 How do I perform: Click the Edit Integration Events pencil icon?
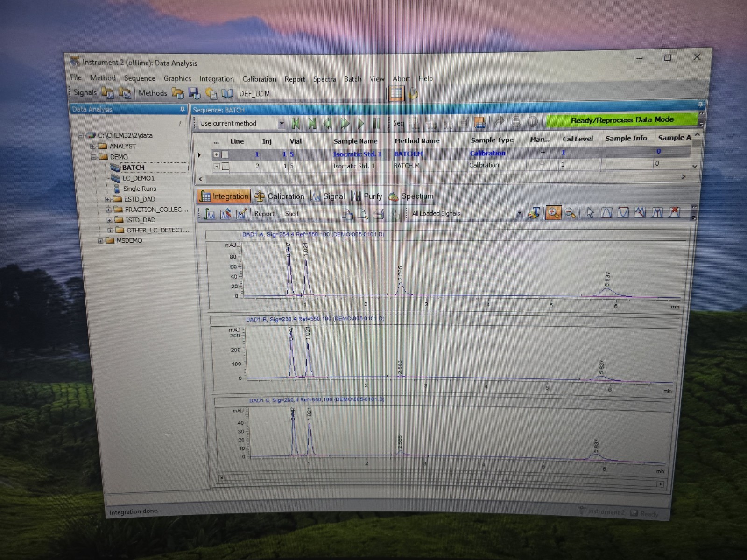pyautogui.click(x=241, y=214)
